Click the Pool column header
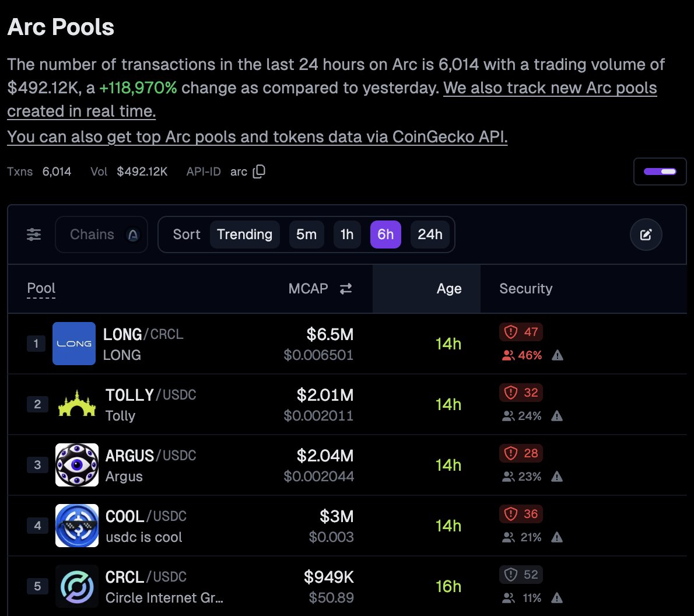Screen dimensions: 694x616 coord(41,288)
